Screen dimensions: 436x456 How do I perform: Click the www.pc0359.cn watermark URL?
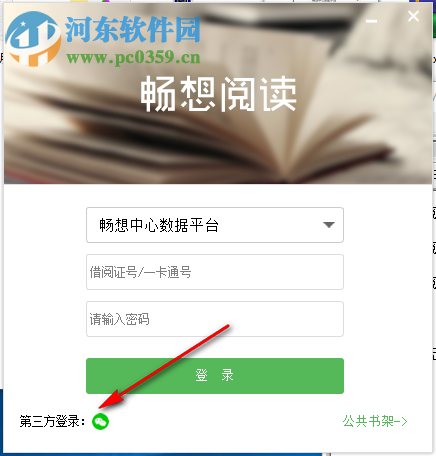pyautogui.click(x=133, y=57)
